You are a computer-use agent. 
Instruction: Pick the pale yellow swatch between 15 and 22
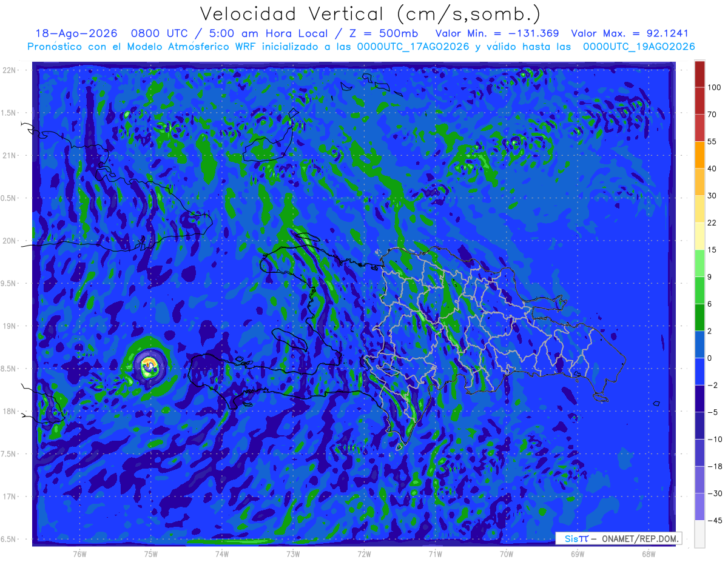coord(699,236)
